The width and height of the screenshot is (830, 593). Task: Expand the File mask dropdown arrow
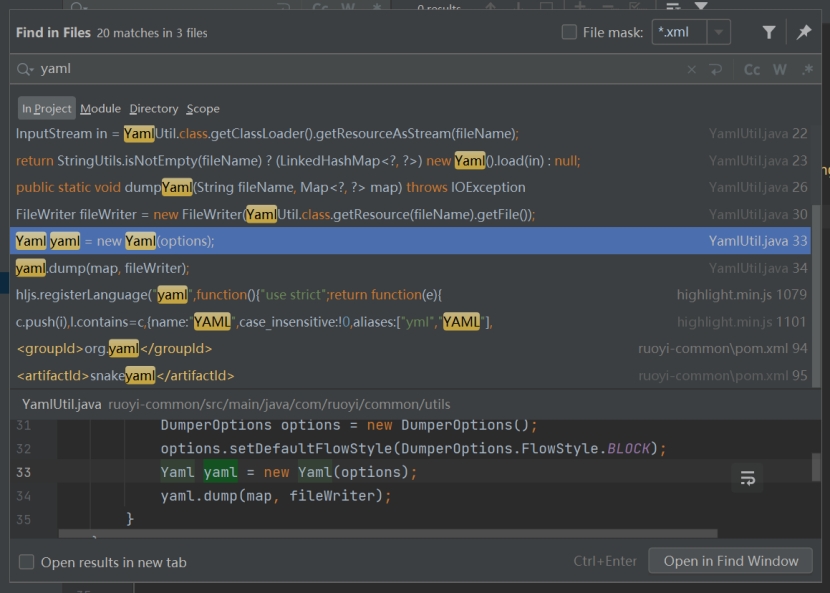(719, 33)
